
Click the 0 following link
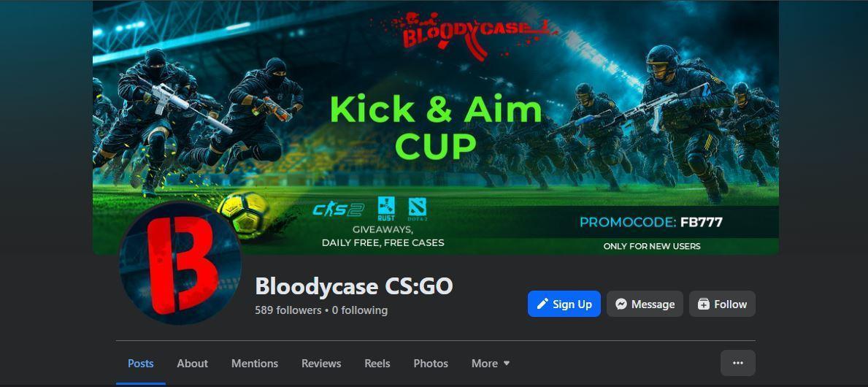[x=360, y=310]
